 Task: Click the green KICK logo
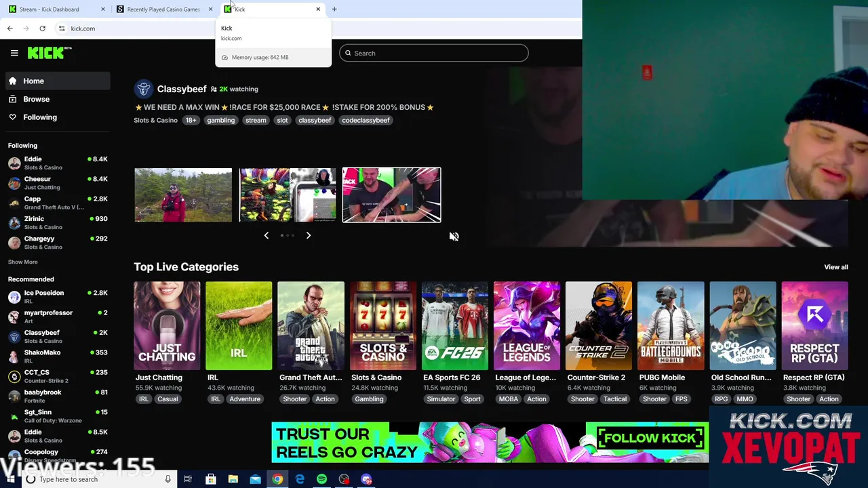(x=50, y=53)
